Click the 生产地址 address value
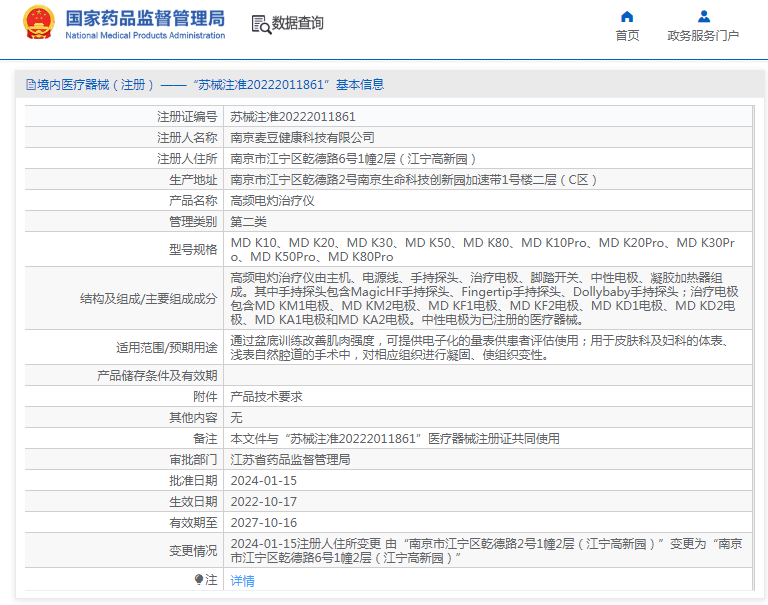The width and height of the screenshot is (768, 605). (414, 180)
